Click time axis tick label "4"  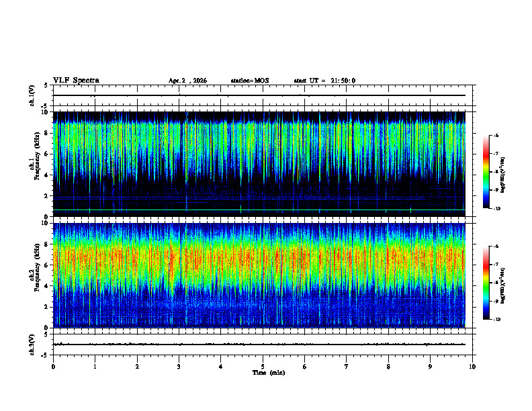point(221,367)
